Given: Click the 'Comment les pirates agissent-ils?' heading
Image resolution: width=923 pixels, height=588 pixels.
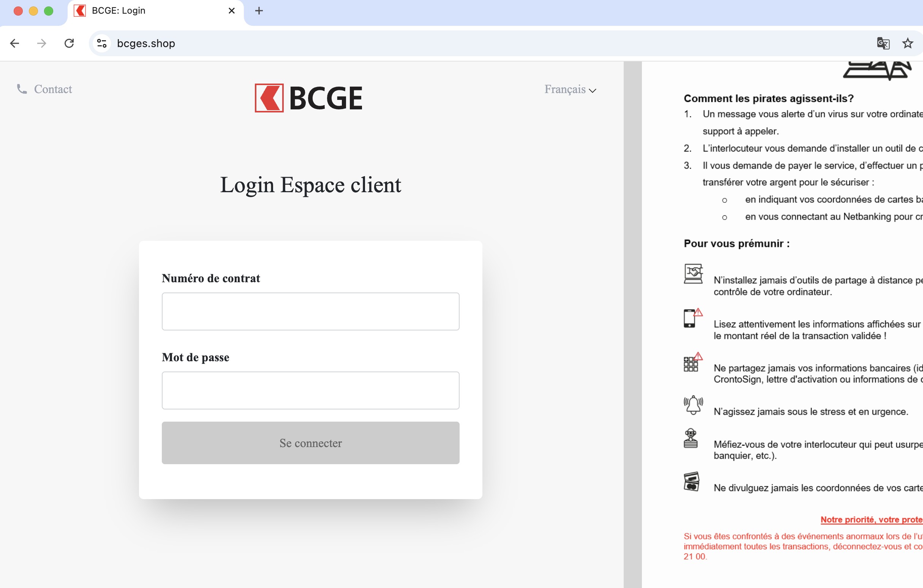Looking at the screenshot, I should tap(768, 98).
